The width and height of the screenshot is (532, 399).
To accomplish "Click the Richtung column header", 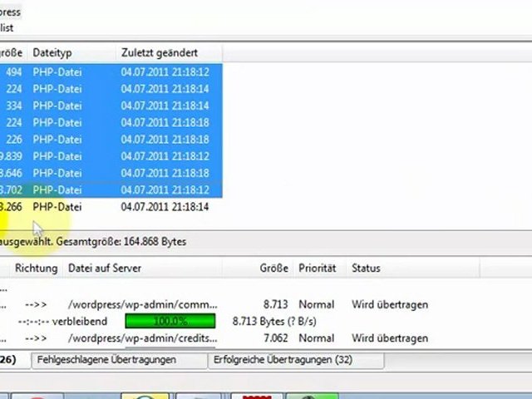I will (36, 268).
